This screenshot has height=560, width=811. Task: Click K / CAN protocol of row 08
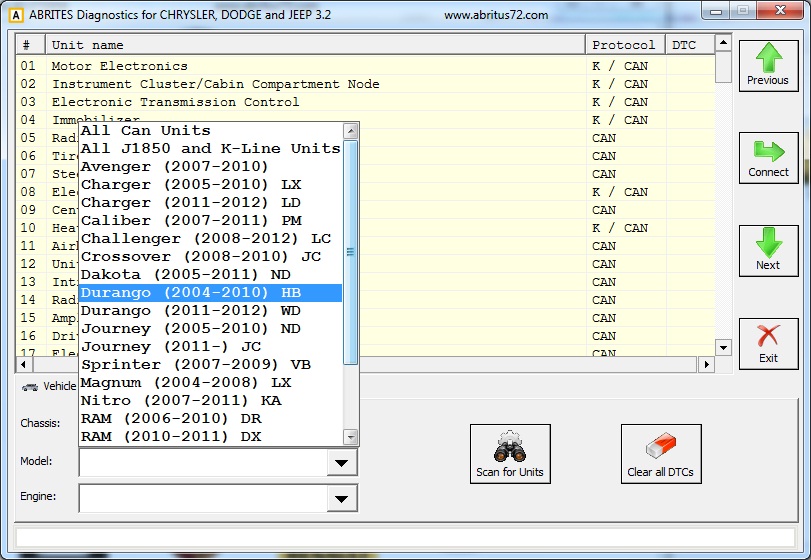click(x=620, y=192)
